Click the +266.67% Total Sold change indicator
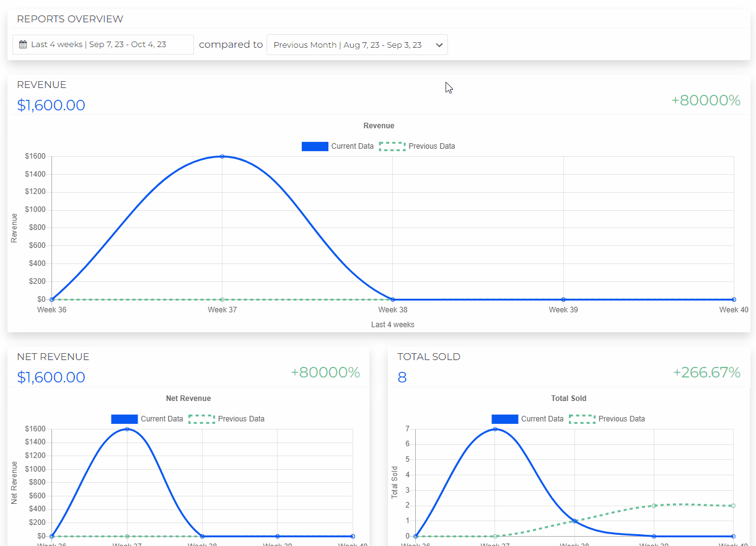This screenshot has height=546, width=756. point(706,372)
